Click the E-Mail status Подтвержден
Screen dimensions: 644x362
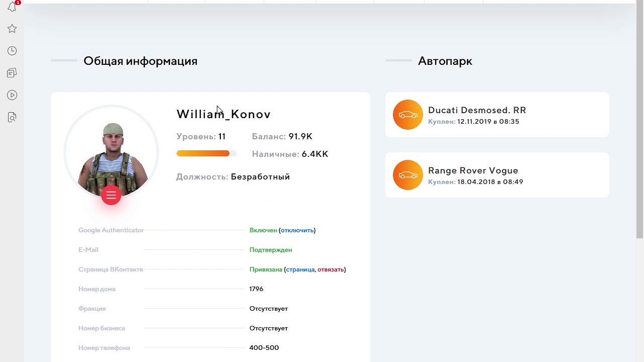[271, 250]
